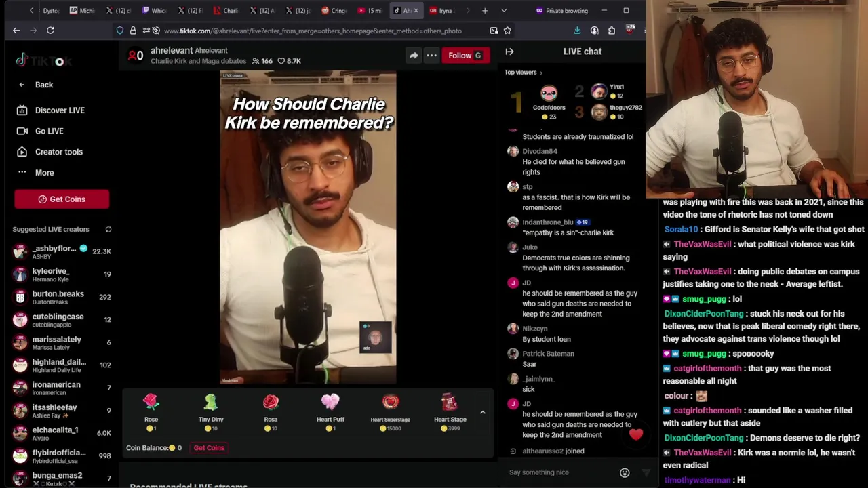Open ironamerican suggested LIVE creator

pyautogui.click(x=61, y=388)
